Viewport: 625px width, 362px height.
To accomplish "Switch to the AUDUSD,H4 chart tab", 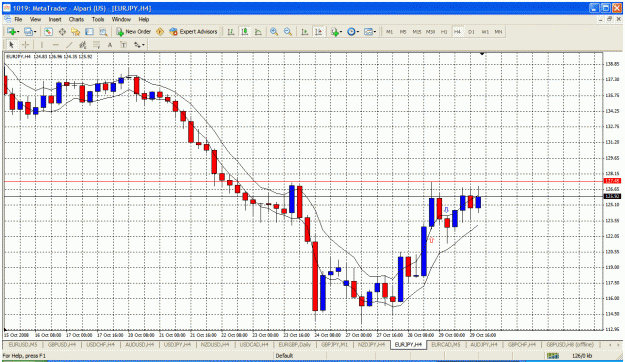I will (140, 344).
